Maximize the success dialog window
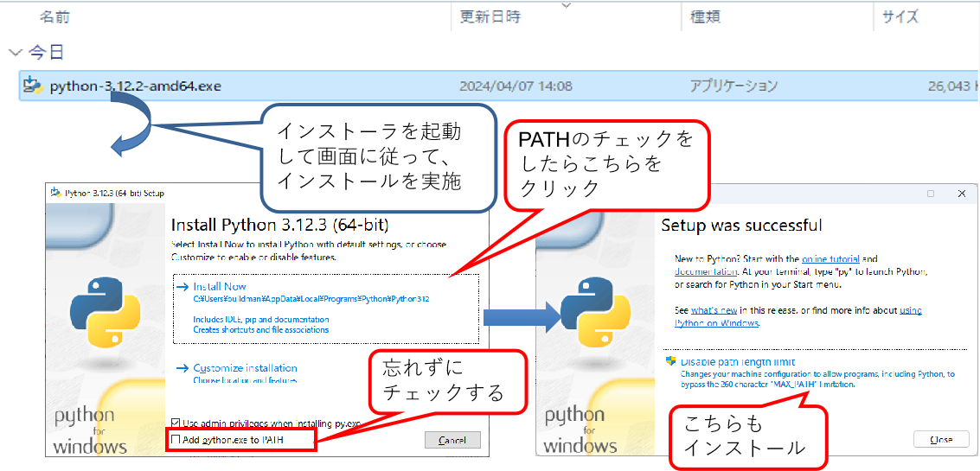Image resolution: width=980 pixels, height=471 pixels. [931, 194]
